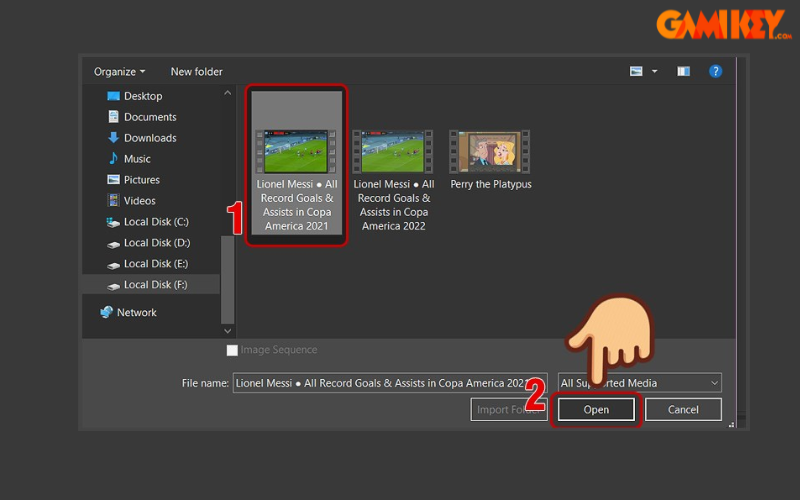Enable the Image Sequence checkbox

(232, 350)
